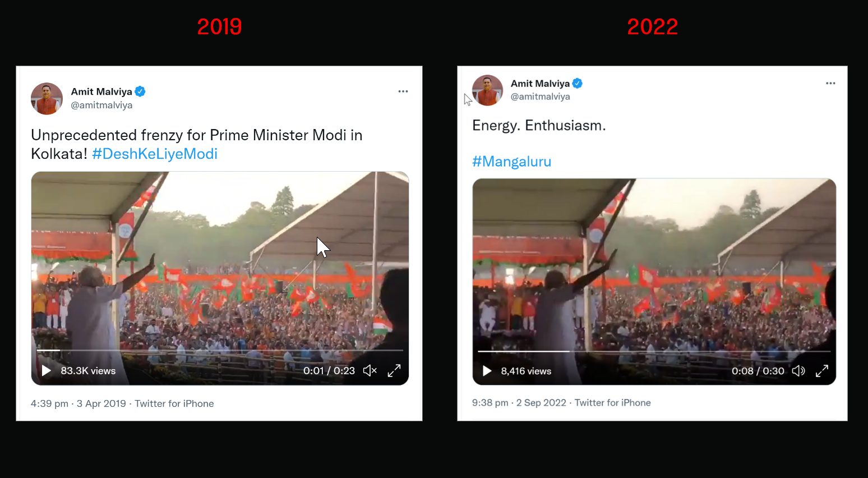Unmute the 2019 tweet video
This screenshot has height=478, width=868.
370,370
